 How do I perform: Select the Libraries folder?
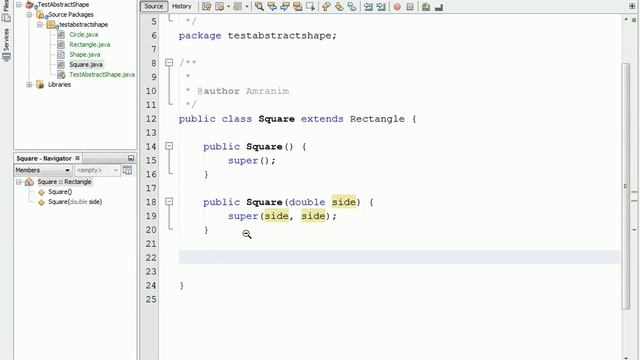tap(59, 84)
